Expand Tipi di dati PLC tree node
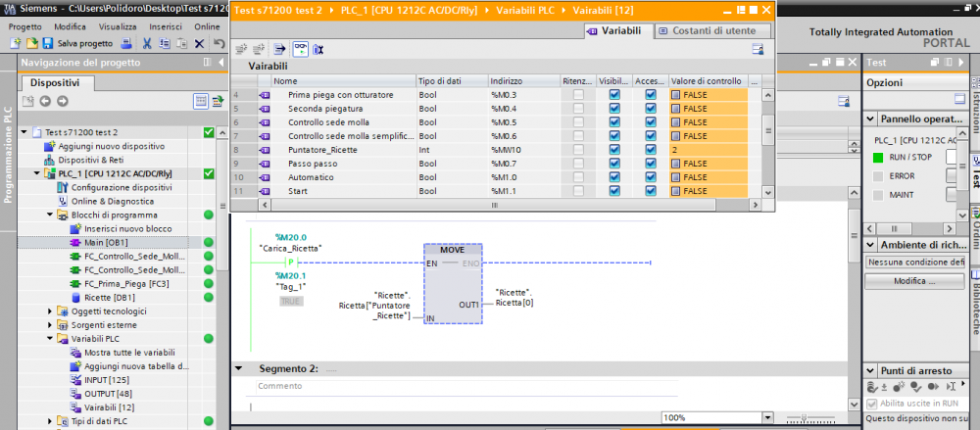The height and width of the screenshot is (430, 980). coord(50,421)
